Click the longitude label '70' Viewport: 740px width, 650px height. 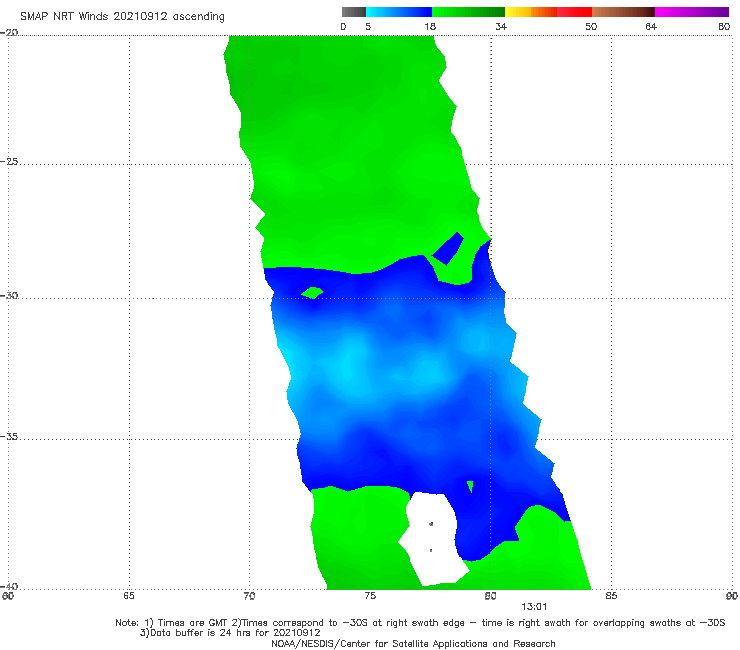[x=249, y=596]
